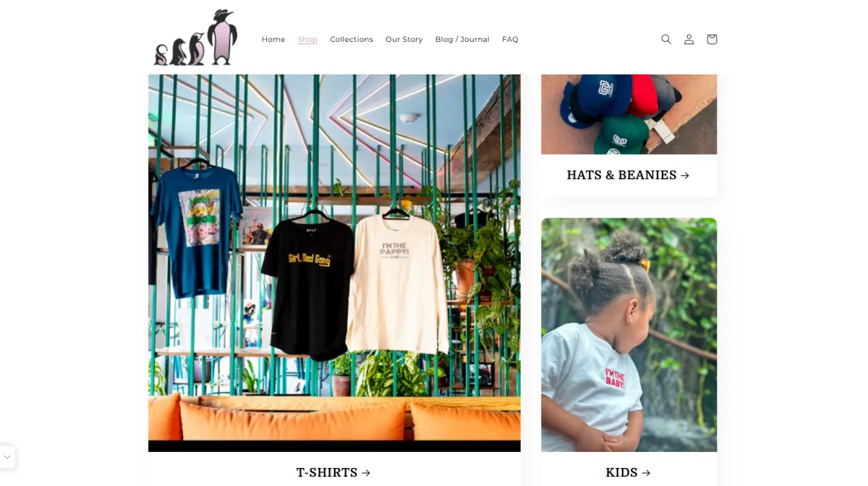Click the kids collection child photo
868x486 pixels.
pyautogui.click(x=629, y=335)
